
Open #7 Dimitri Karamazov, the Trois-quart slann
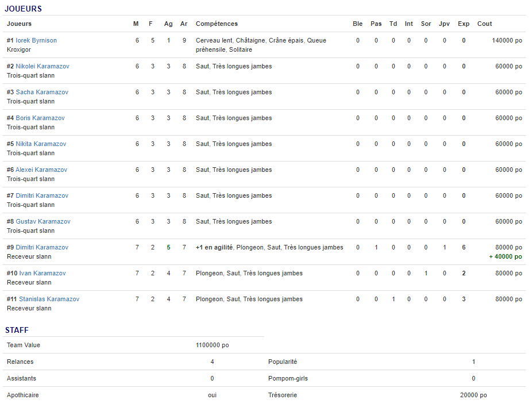point(42,196)
